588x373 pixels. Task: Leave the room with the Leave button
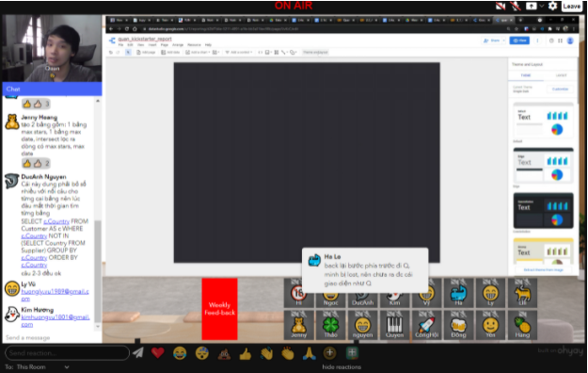572,6
